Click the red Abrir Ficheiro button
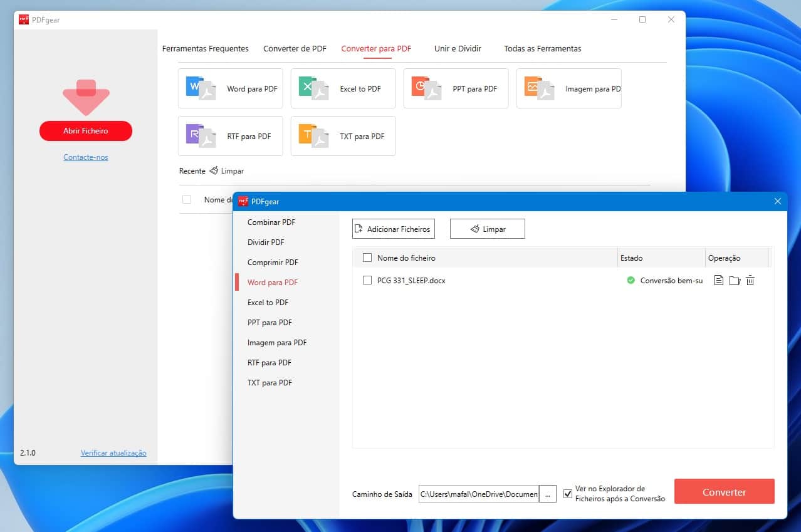Viewport: 801px width, 532px height. 86,131
